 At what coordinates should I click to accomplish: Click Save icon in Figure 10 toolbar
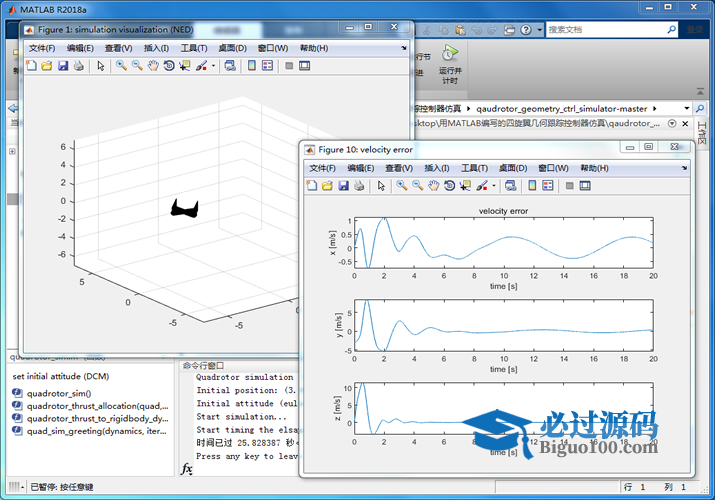point(343,186)
